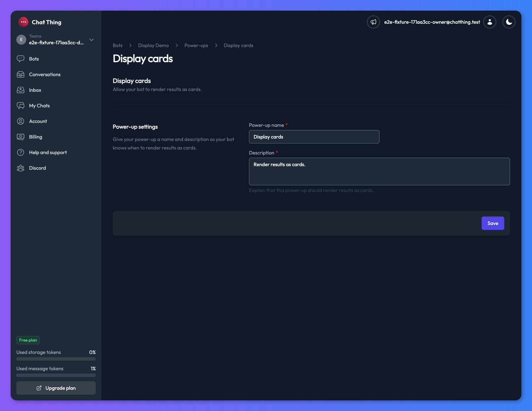Open the Bots section in sidebar
Image resolution: width=532 pixels, height=411 pixels.
[x=21, y=59]
